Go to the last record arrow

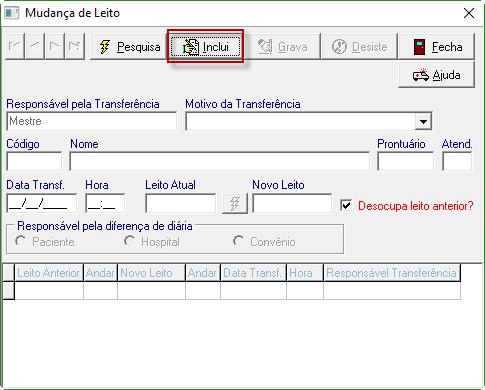coord(74,46)
